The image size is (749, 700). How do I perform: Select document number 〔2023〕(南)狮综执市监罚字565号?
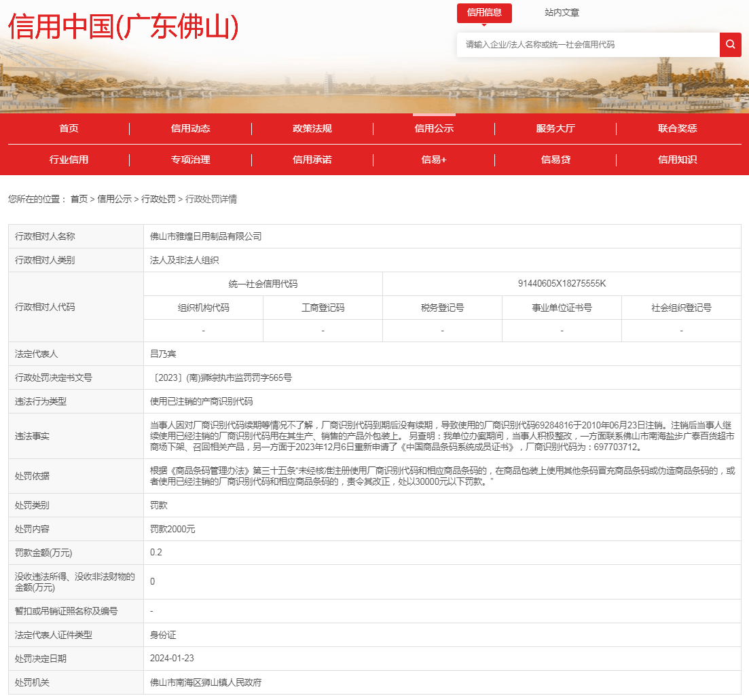[x=221, y=377]
